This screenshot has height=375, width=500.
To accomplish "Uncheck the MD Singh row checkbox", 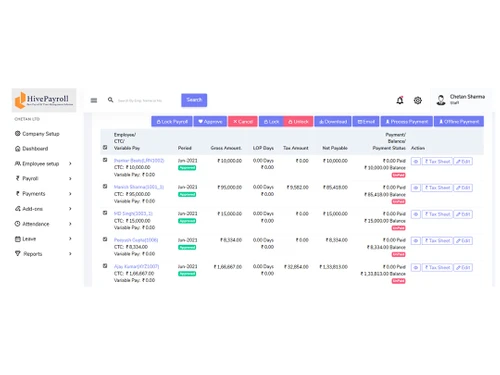I will coord(105,213).
